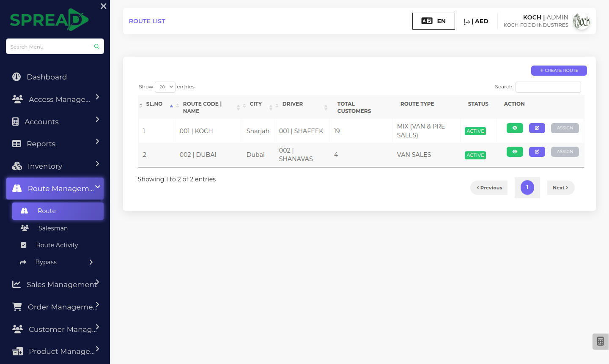The height and width of the screenshot is (364, 609).
Task: Click the Order Management cart icon
Action: click(x=17, y=307)
